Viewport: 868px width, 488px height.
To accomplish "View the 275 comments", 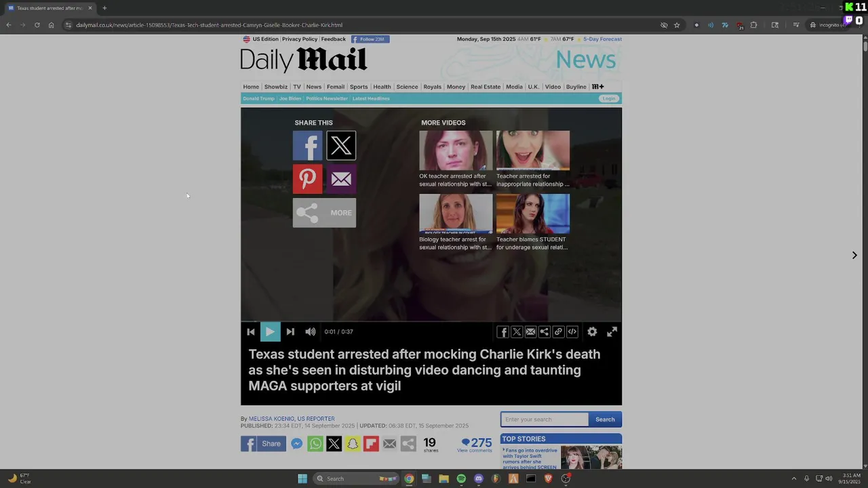I will pyautogui.click(x=476, y=444).
